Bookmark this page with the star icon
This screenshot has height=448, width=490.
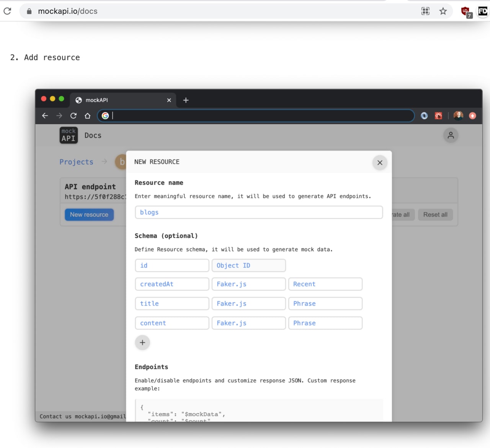(443, 11)
